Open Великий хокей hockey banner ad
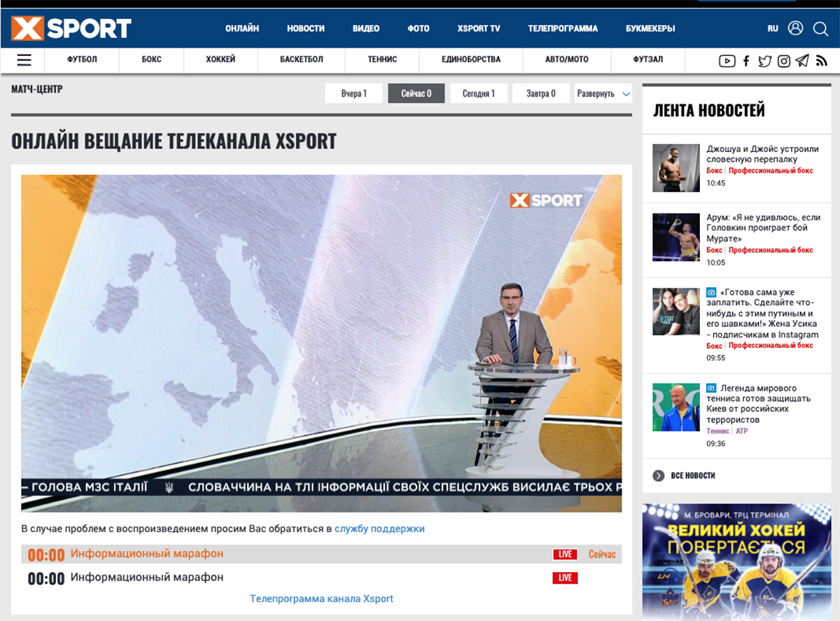This screenshot has width=840, height=621. coord(737,562)
